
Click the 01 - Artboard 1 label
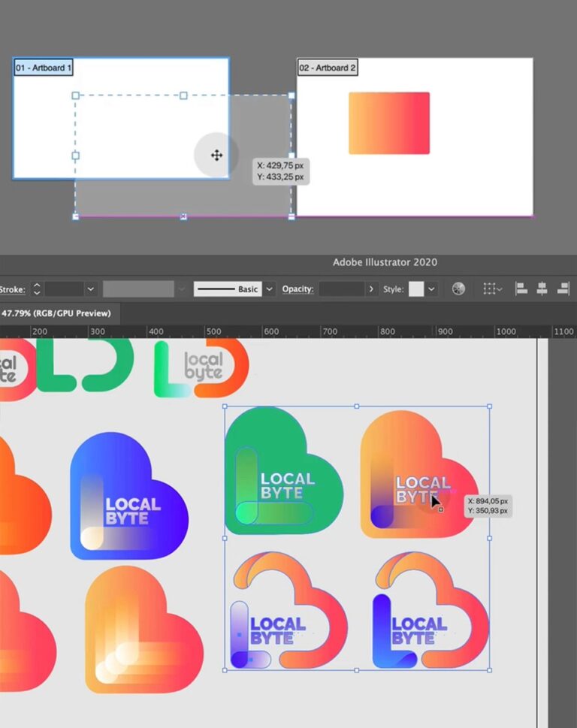pyautogui.click(x=43, y=68)
